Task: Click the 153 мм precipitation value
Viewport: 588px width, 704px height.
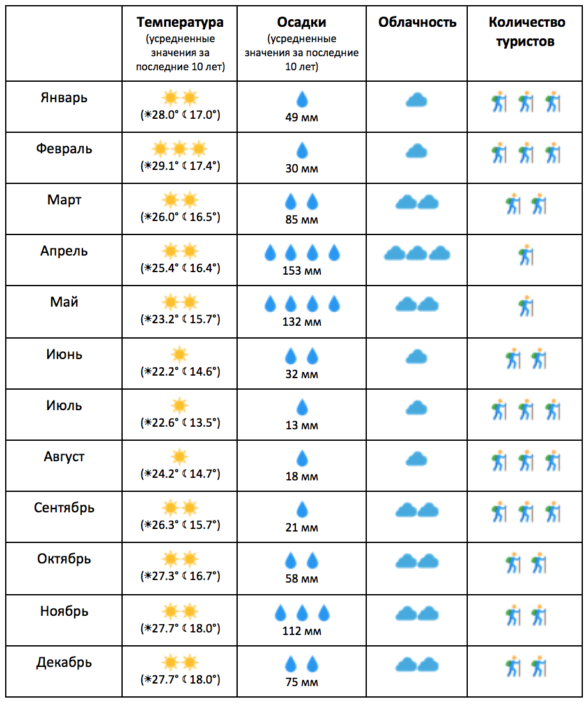Action: (x=302, y=271)
